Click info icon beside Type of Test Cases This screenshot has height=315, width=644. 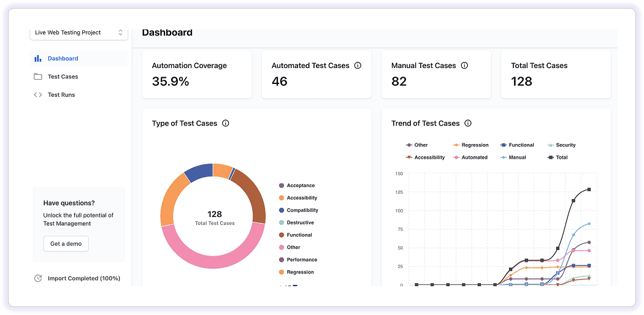coord(226,123)
